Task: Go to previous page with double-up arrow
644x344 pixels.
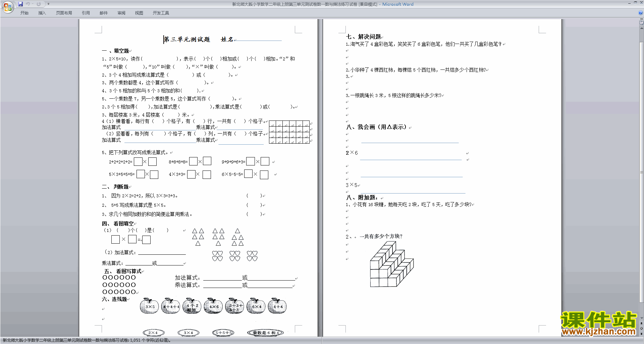Action: tap(642, 324)
